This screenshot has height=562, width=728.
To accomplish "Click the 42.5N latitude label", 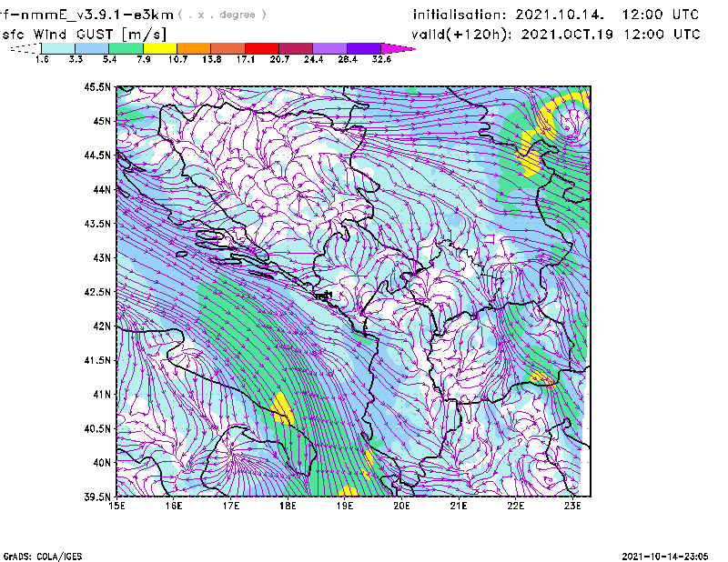I will (x=98, y=292).
